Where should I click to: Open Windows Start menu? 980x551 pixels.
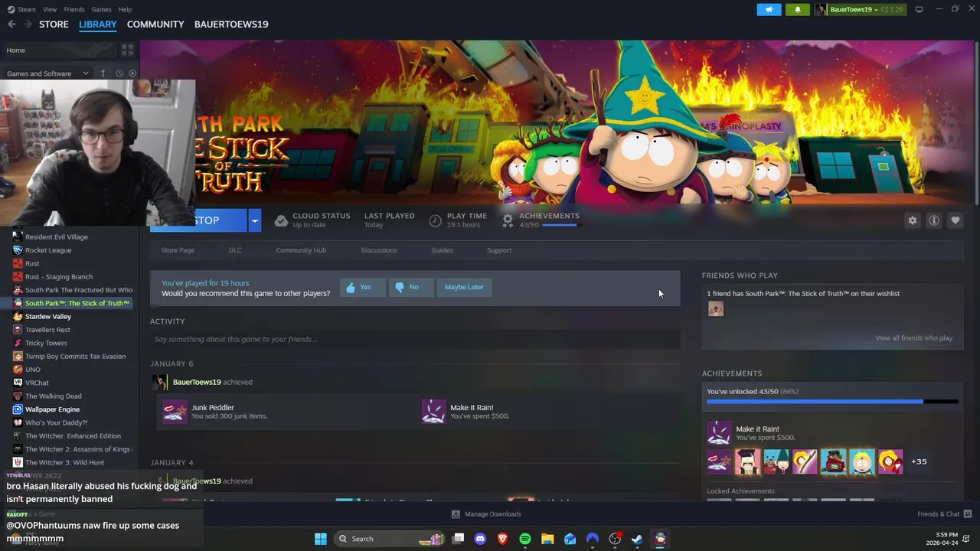[x=321, y=539]
